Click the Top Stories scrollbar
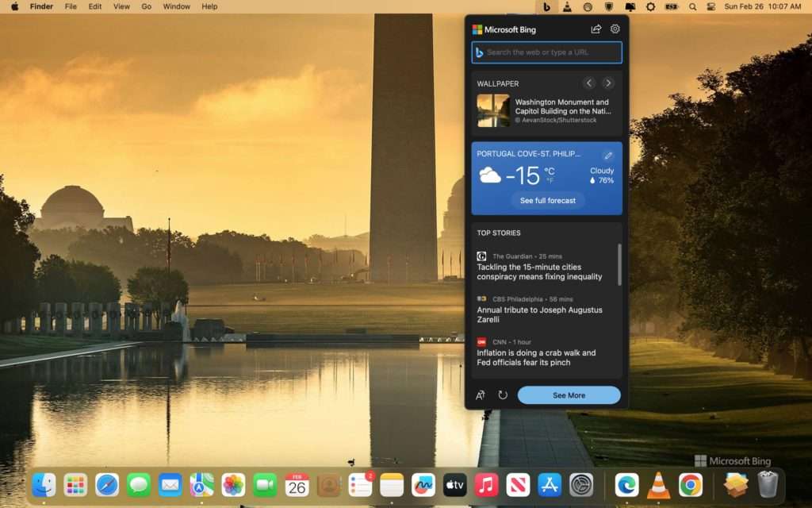 619,264
